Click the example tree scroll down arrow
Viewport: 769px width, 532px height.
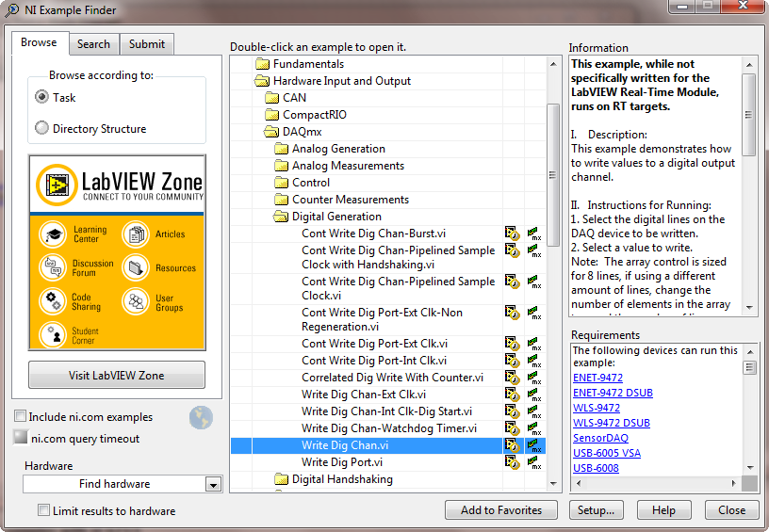[553, 484]
